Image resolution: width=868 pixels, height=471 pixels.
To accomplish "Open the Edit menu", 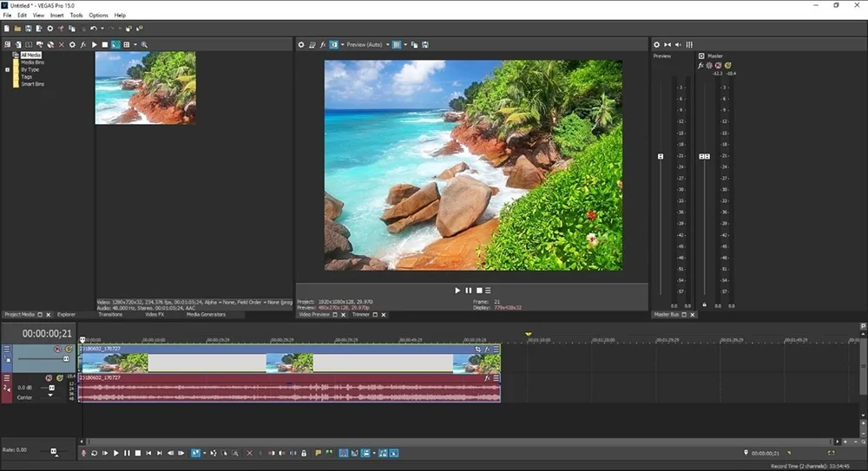I will [23, 16].
